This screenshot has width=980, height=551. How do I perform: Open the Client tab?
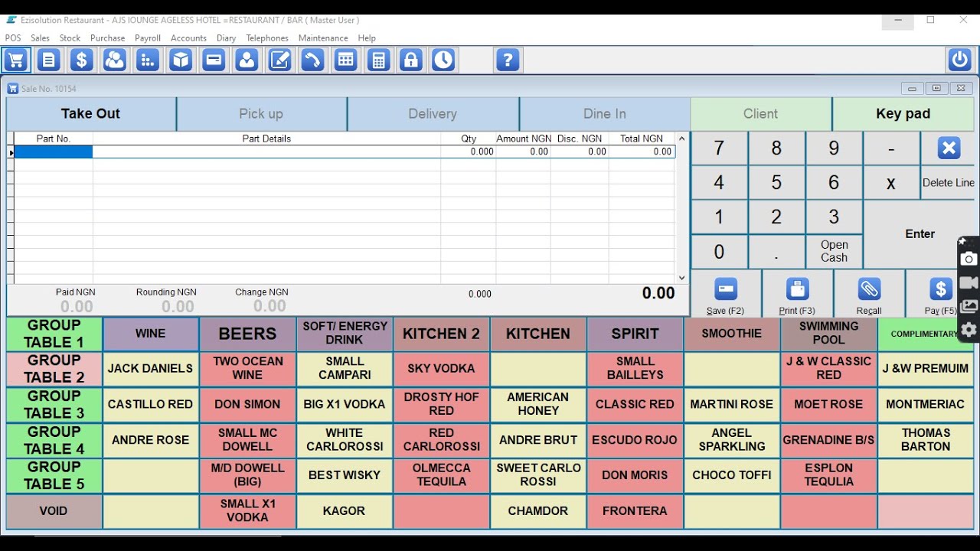click(x=760, y=113)
